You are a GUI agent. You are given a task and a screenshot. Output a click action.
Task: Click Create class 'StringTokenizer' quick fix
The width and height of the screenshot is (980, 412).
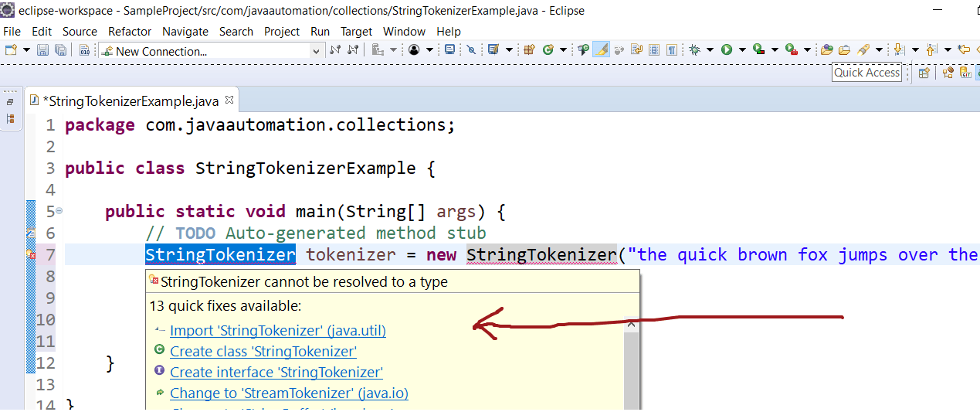(263, 351)
